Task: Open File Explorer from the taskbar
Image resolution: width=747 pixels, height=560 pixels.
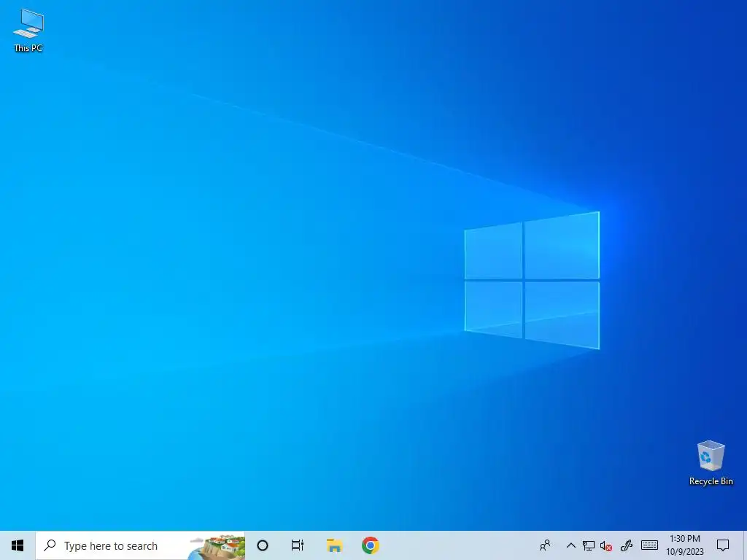Action: click(x=334, y=545)
